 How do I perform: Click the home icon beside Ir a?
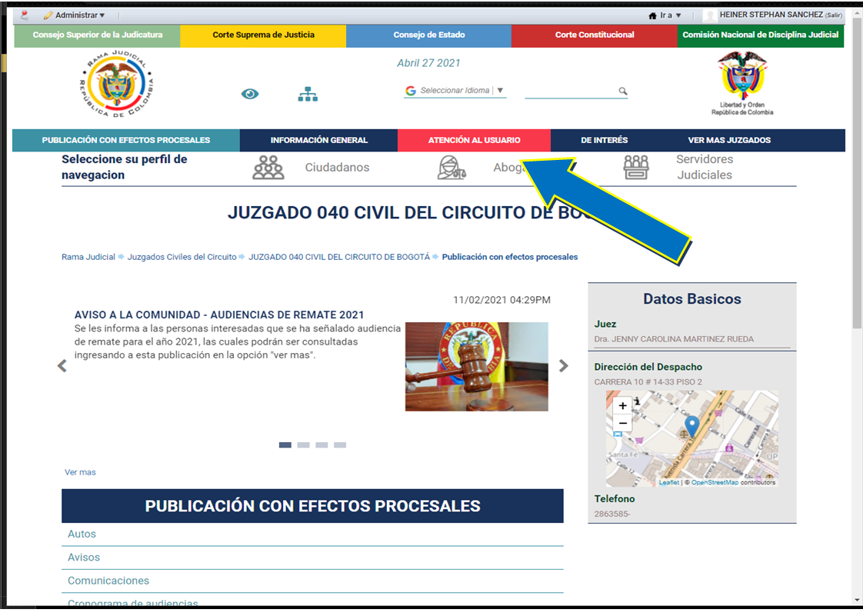coord(652,15)
